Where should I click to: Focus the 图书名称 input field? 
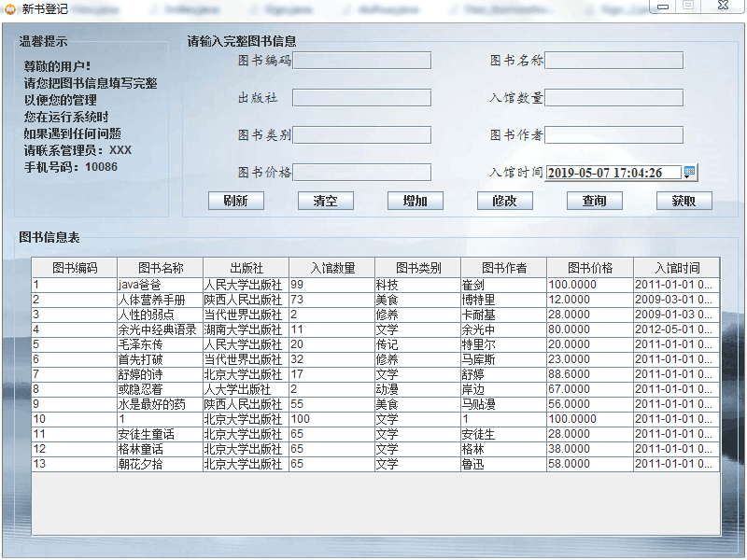point(613,61)
